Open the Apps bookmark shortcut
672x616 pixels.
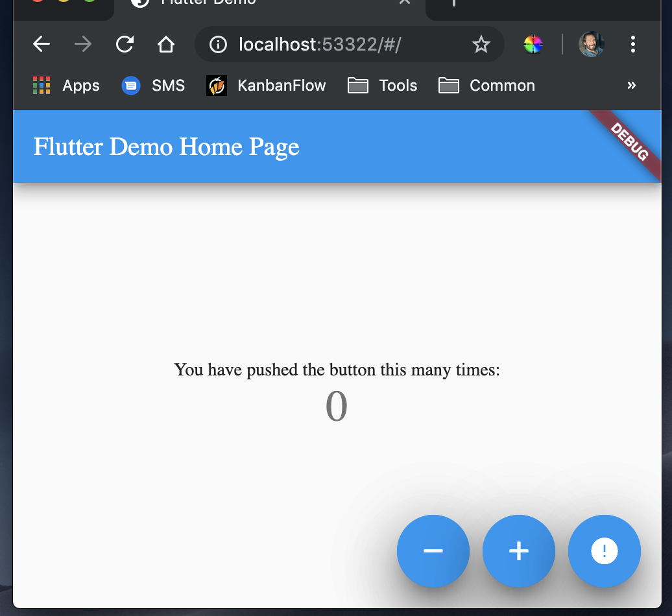click(x=66, y=85)
